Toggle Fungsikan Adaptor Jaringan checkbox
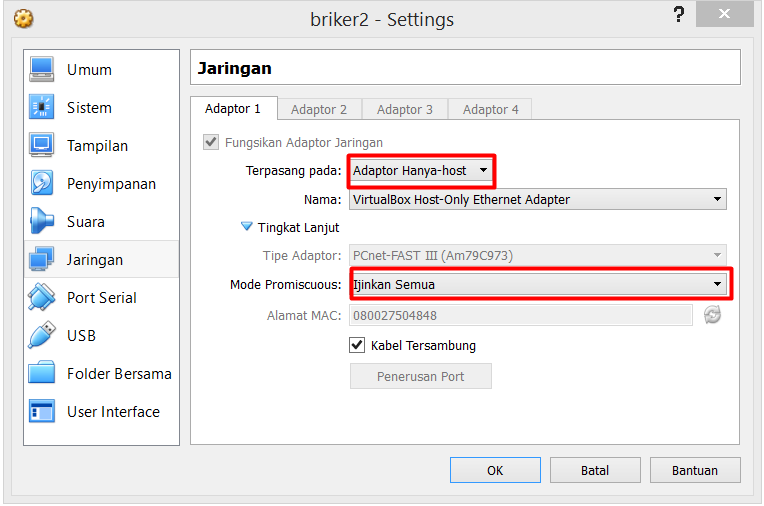764x506 pixels. pos(210,142)
